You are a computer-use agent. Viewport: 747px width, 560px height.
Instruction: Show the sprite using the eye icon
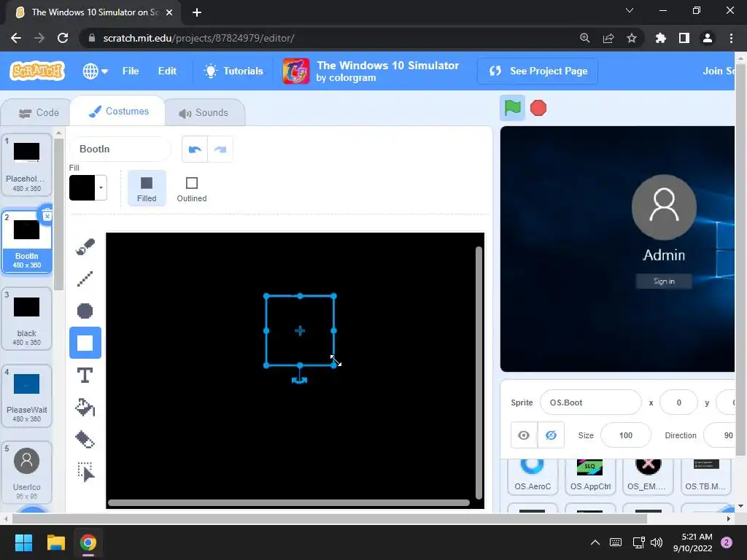tap(524, 435)
